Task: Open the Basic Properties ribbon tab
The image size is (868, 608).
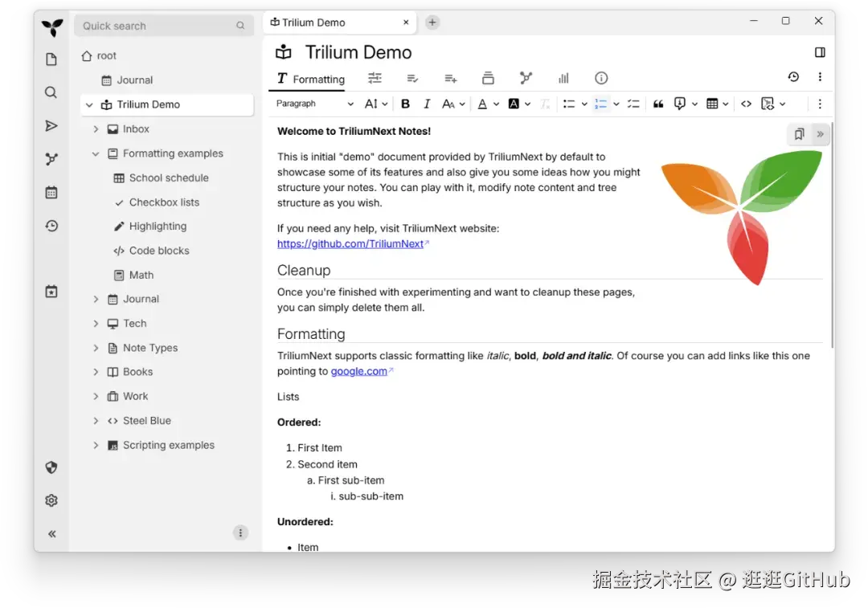Action: coord(375,78)
